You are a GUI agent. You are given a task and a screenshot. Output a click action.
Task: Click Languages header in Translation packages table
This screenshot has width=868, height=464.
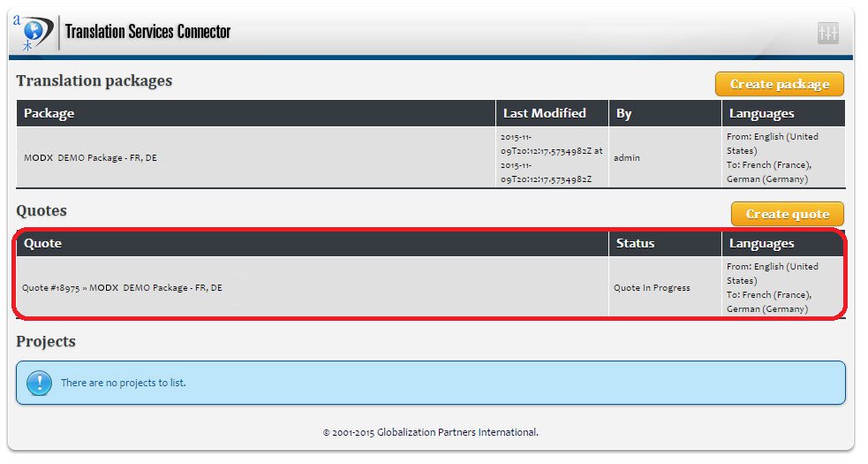click(x=784, y=113)
